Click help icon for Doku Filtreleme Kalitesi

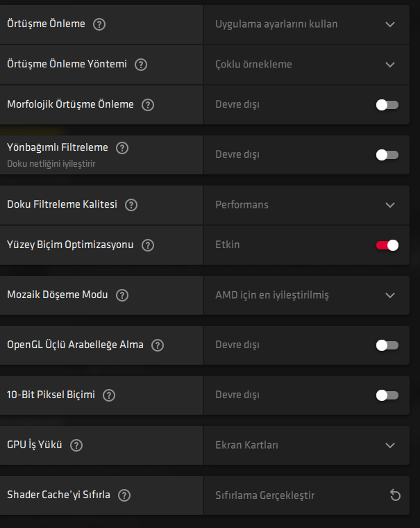click(131, 205)
